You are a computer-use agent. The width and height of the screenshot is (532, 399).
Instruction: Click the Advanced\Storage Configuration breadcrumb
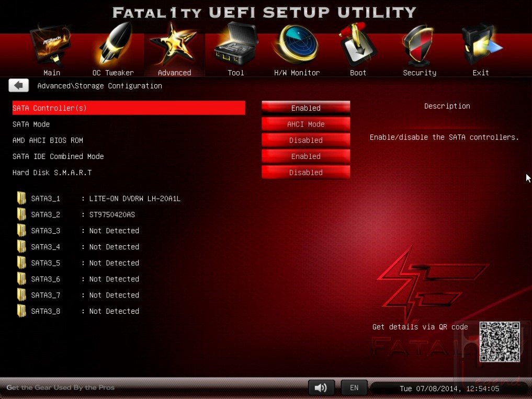click(x=99, y=86)
